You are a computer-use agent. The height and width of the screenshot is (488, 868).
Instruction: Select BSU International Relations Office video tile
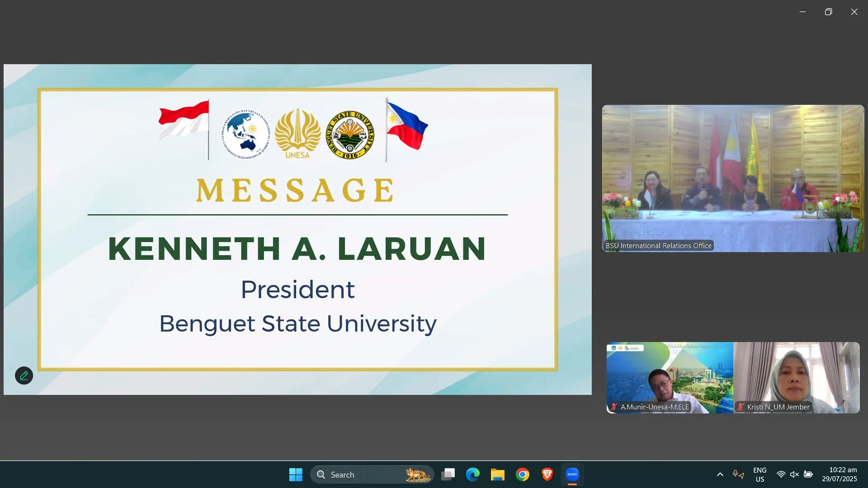pyautogui.click(x=733, y=178)
